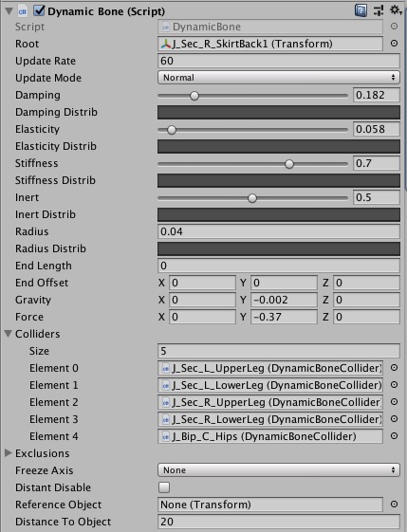Click the Elasticity value field 0.058

coord(377,129)
